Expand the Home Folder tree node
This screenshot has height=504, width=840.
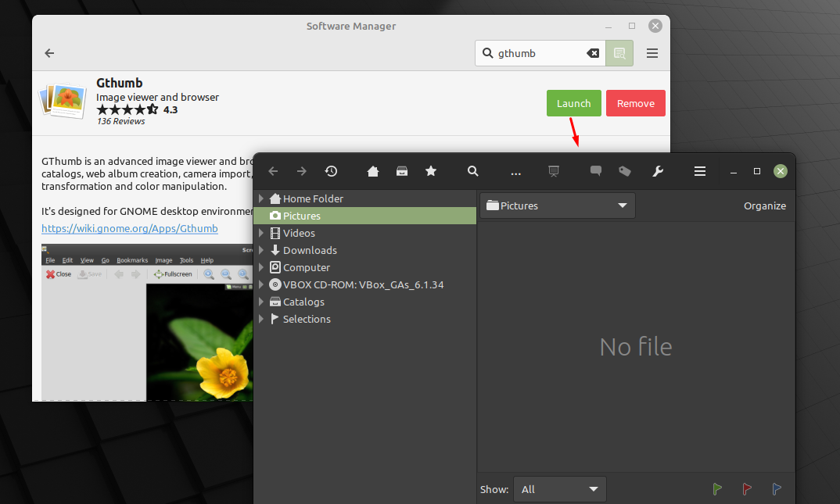261,198
